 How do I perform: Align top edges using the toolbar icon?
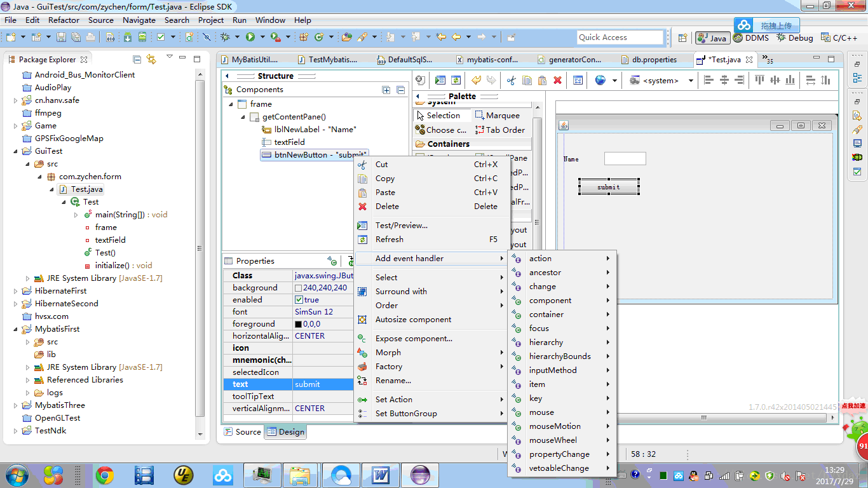(x=760, y=81)
